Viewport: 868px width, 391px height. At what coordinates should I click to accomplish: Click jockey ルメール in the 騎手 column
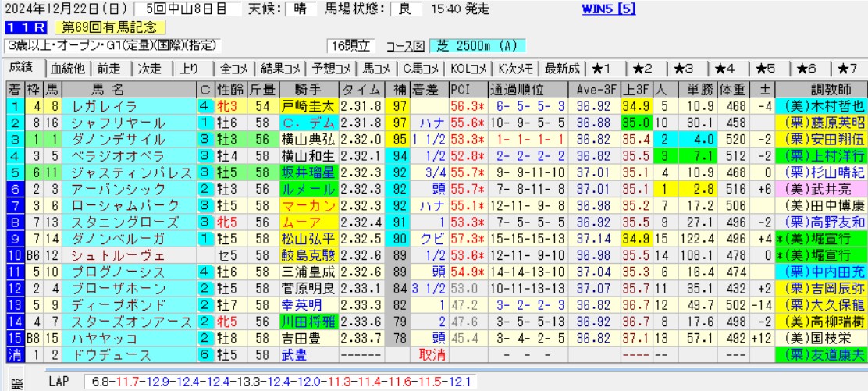pos(308,189)
